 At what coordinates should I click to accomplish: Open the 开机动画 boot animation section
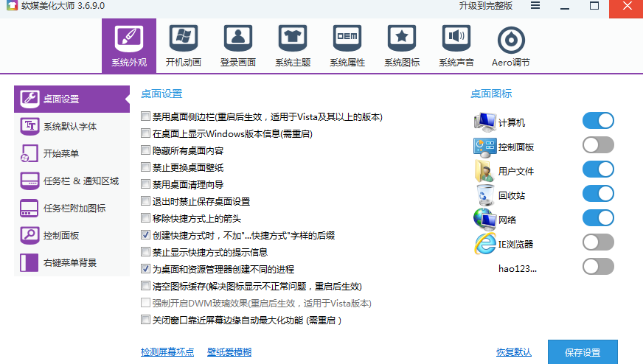[x=184, y=46]
